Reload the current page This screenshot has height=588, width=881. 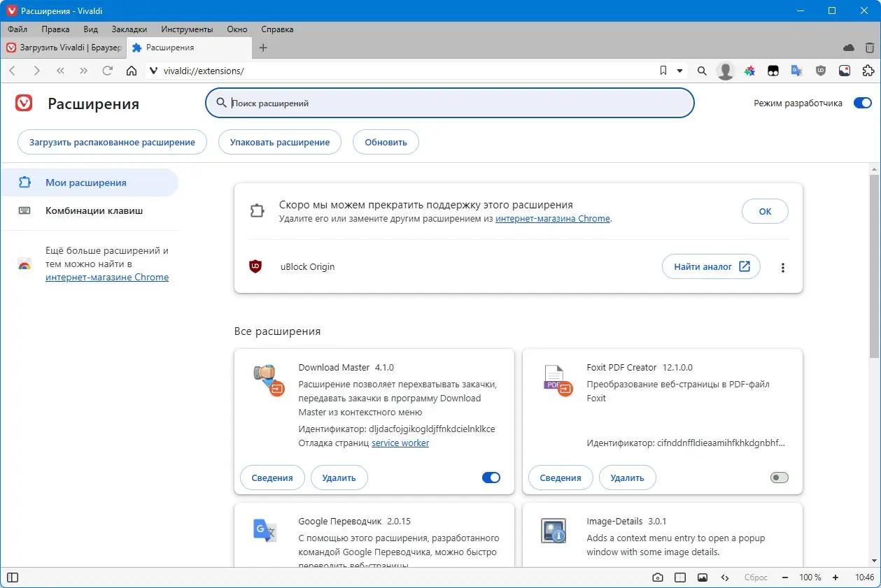click(108, 71)
